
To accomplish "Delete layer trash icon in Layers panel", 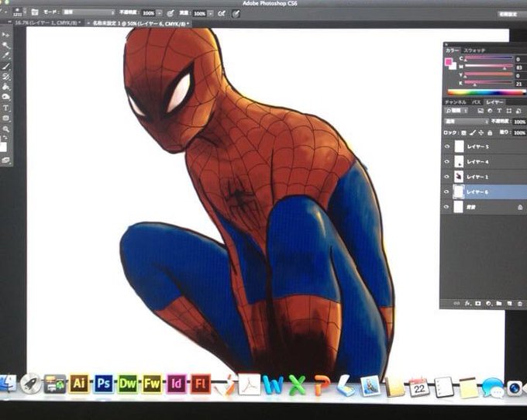I will [x=519, y=304].
